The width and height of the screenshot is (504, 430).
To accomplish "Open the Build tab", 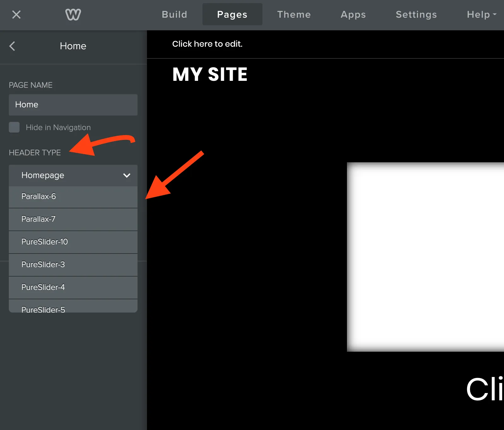I will pos(174,15).
